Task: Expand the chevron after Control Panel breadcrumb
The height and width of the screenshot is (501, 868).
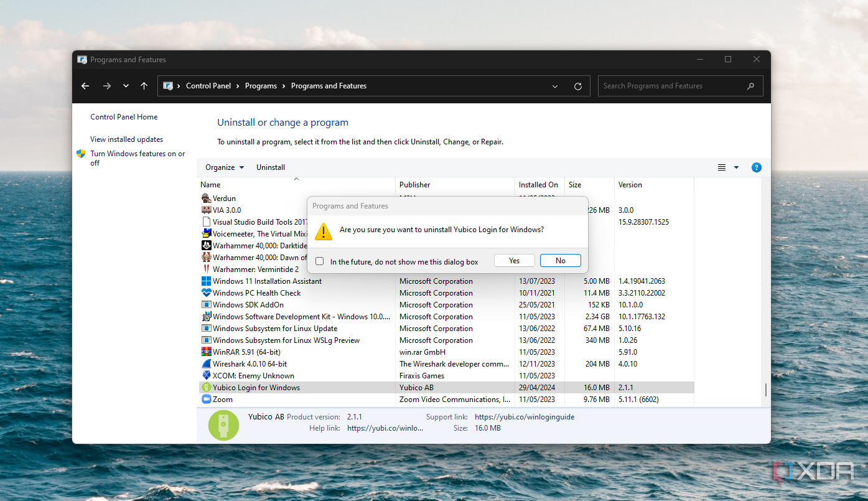Action: point(238,86)
